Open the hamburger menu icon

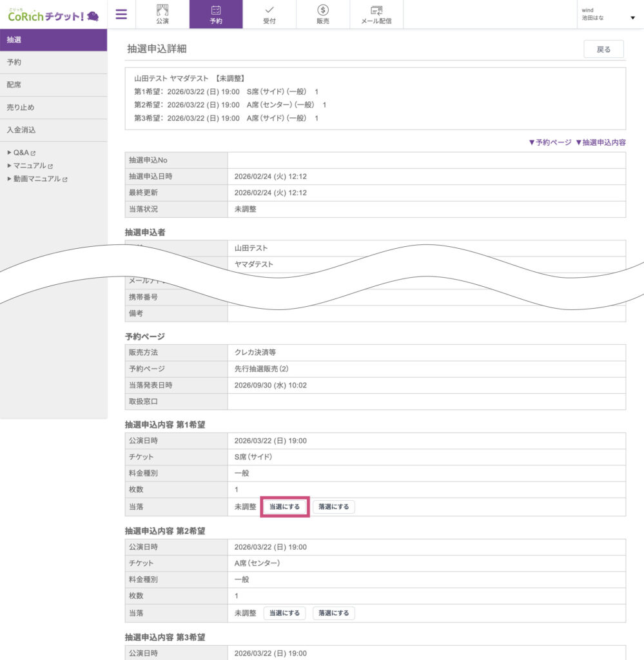(x=121, y=14)
